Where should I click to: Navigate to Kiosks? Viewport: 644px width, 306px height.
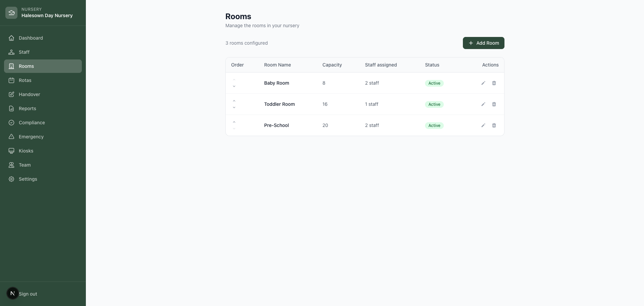[x=43, y=151]
